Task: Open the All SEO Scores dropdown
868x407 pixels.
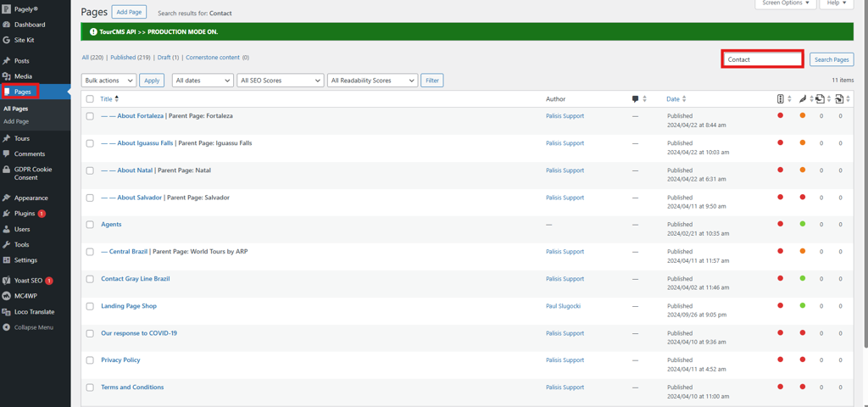Action: pos(280,81)
